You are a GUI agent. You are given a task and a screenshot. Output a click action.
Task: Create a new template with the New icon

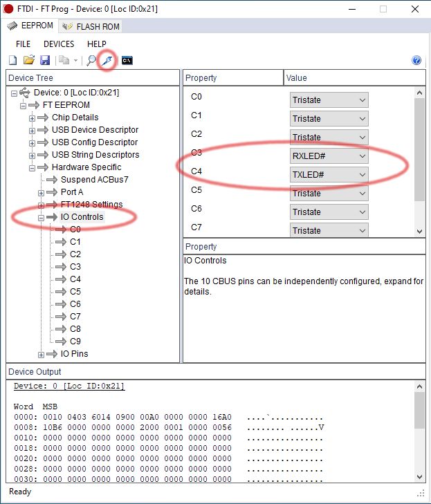point(13,60)
